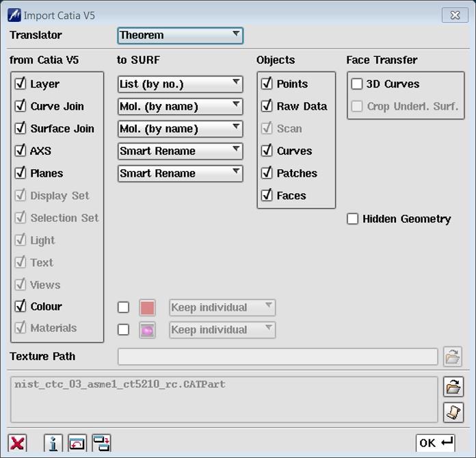Click the greyed Scan checkbox

coord(267,128)
